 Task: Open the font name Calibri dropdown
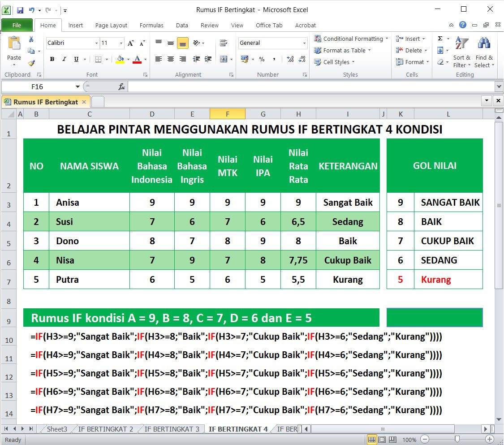click(x=96, y=43)
